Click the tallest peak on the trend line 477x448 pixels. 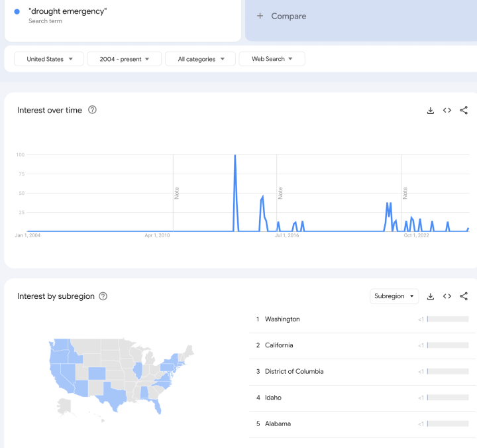pyautogui.click(x=235, y=156)
